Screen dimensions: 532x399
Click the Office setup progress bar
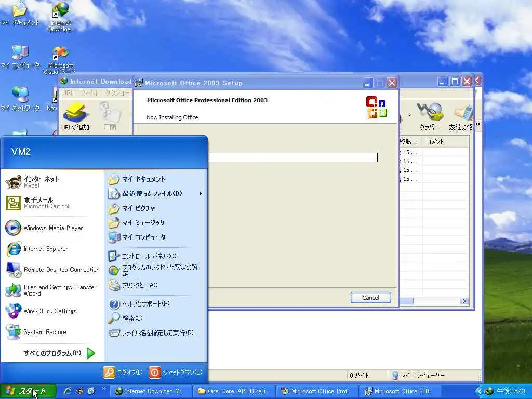(x=292, y=157)
